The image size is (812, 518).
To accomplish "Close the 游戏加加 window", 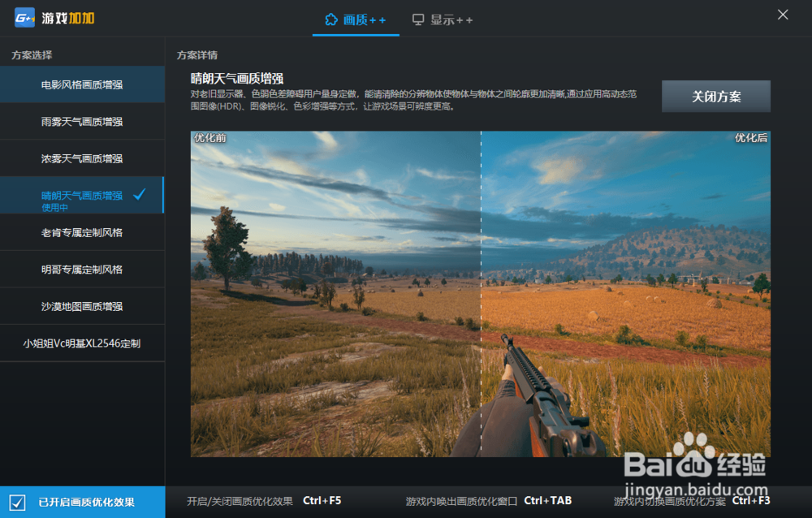I will [783, 15].
